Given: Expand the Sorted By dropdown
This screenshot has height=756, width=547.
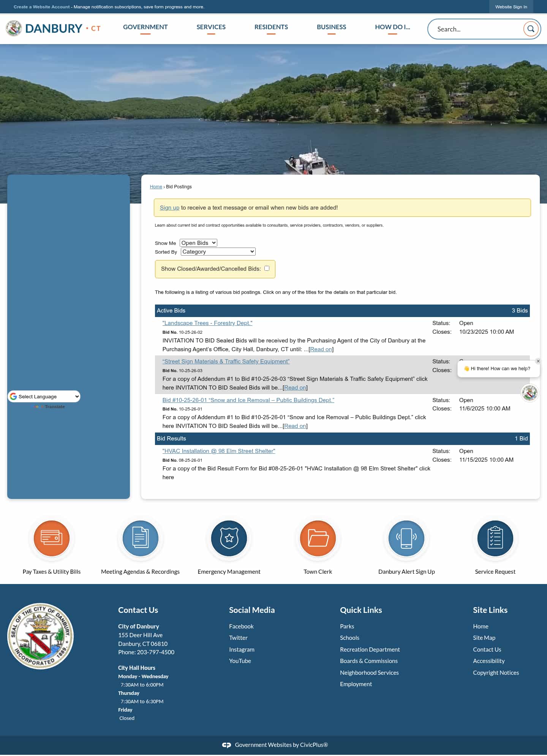Looking at the screenshot, I should [218, 252].
